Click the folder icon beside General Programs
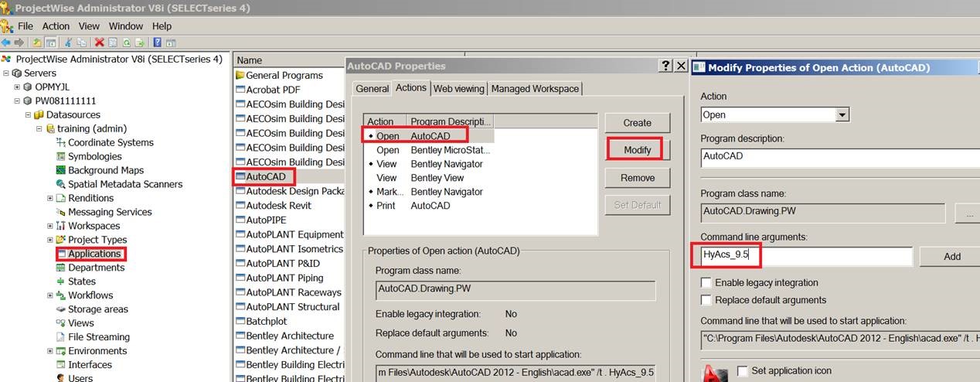The width and height of the screenshot is (980, 382). tap(240, 75)
